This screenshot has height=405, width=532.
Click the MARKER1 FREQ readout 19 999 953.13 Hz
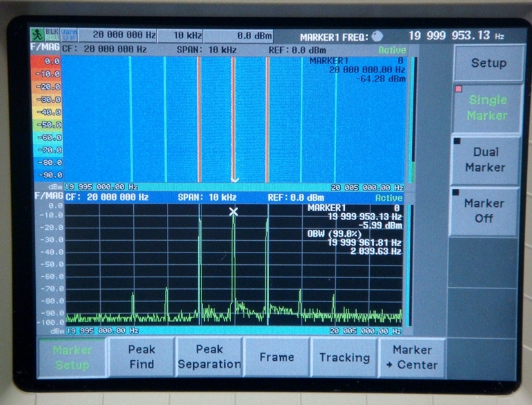click(456, 36)
